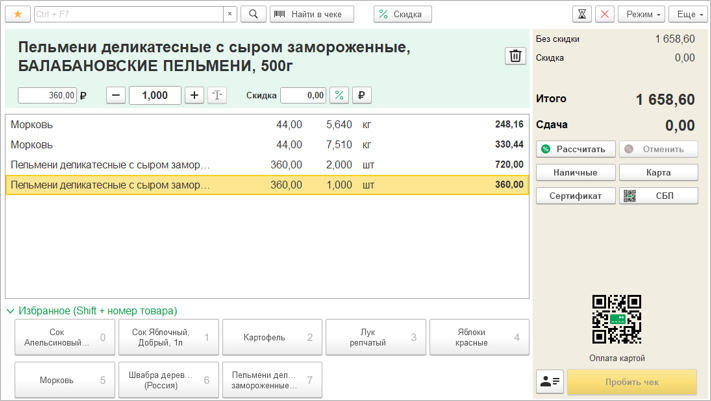The height and width of the screenshot is (401, 711).
Task: Decrease quantity with the minus button
Action: [x=116, y=95]
